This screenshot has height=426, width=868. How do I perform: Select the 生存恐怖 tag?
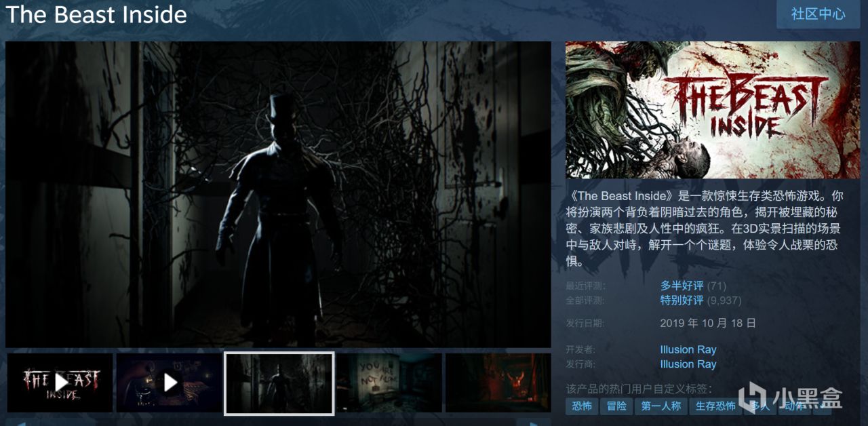[x=715, y=406]
